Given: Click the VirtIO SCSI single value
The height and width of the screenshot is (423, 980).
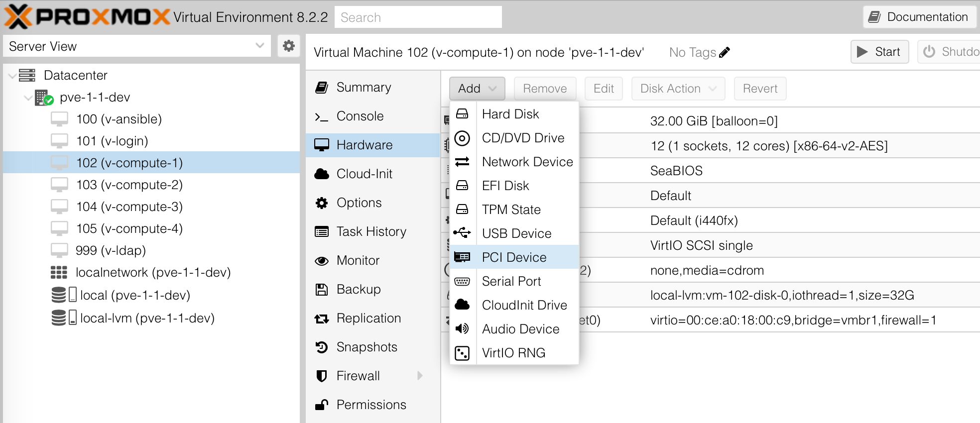Looking at the screenshot, I should point(701,245).
